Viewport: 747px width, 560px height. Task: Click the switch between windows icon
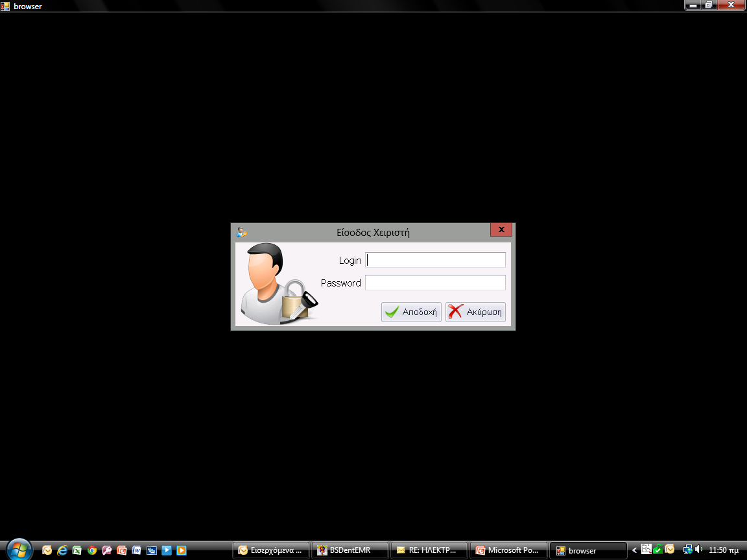pyautogui.click(x=152, y=550)
